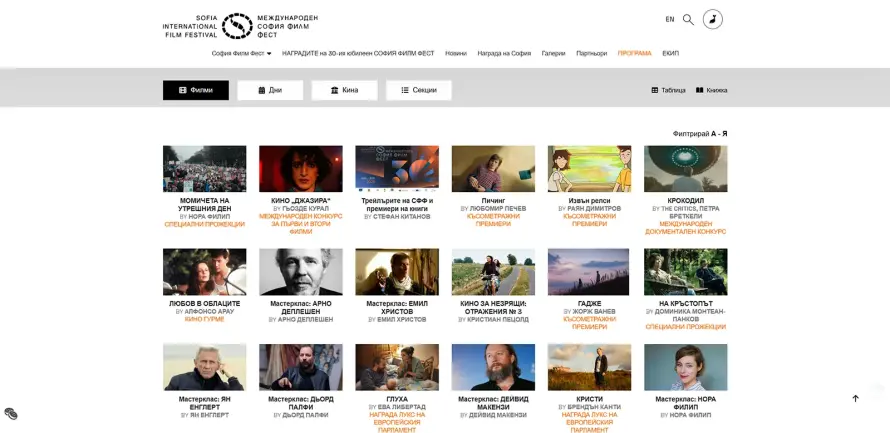Click the scroll-to-top arrow icon
Viewport: 890px width, 433px height.
(x=855, y=398)
